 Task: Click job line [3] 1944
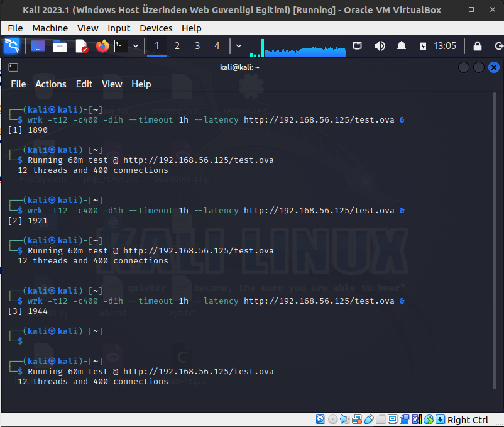coord(28,311)
